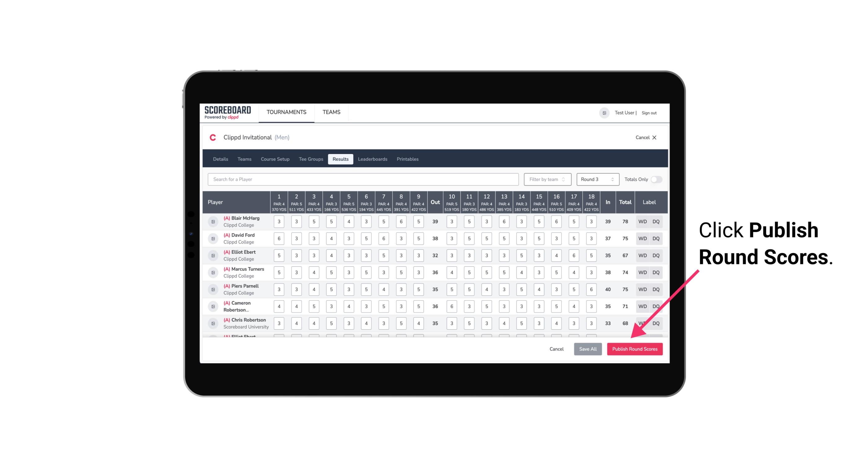Click the WD icon for Elliot Ebert
This screenshot has height=467, width=868.
(x=643, y=255)
